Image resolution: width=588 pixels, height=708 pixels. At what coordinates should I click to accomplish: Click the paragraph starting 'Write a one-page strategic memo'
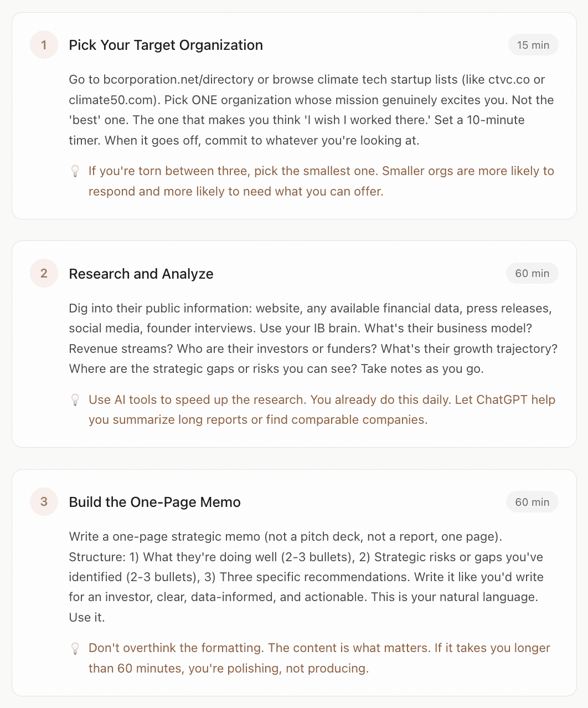point(306,577)
